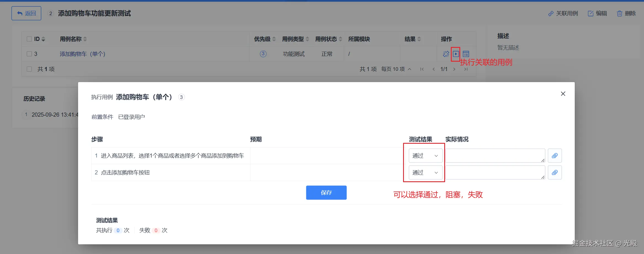Screen dimensions: 644x254
Task: Open the execution records list icon for case 3
Action: [466, 54]
